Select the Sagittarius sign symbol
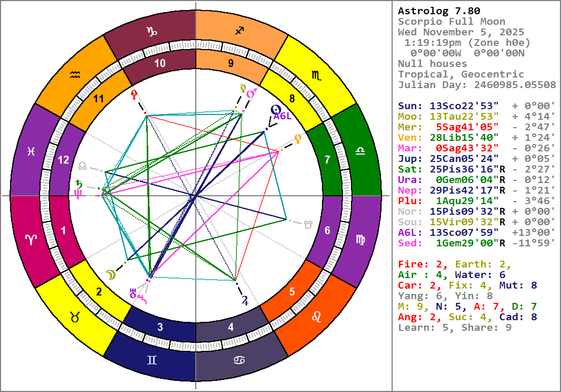561x392 pixels. pos(240,31)
